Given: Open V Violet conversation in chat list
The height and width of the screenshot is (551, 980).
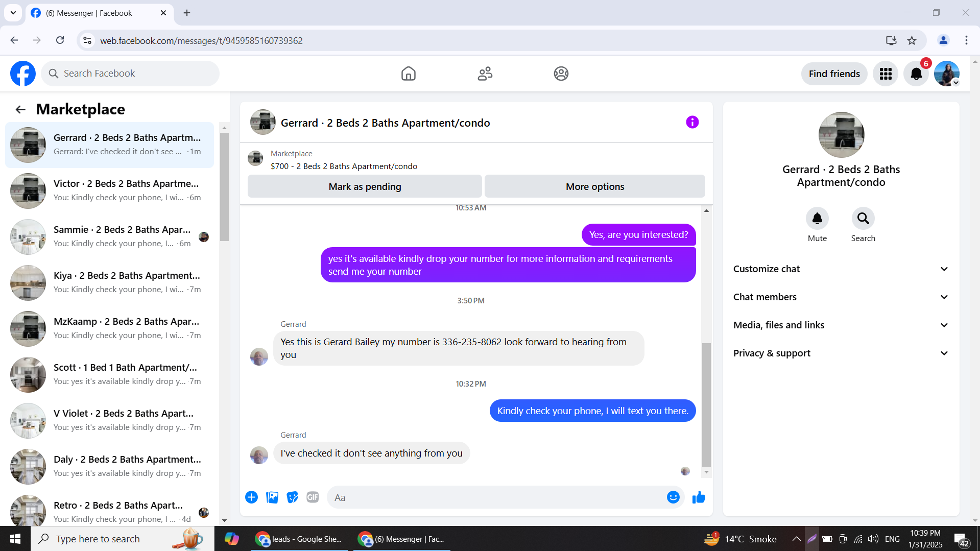Looking at the screenshot, I should 109,421.
